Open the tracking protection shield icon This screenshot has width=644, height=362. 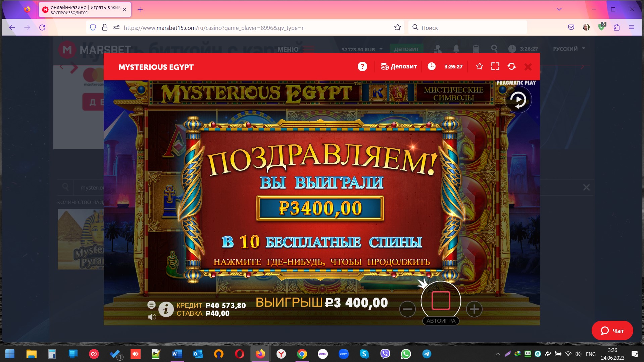[93, 28]
